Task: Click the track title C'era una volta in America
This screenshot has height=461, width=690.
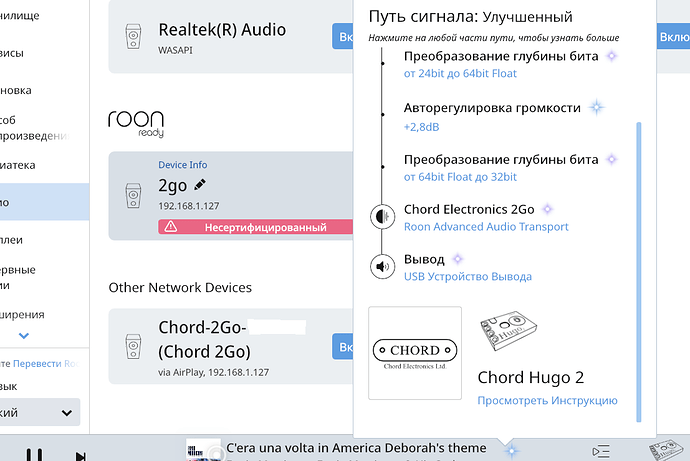Action: [x=356, y=448]
